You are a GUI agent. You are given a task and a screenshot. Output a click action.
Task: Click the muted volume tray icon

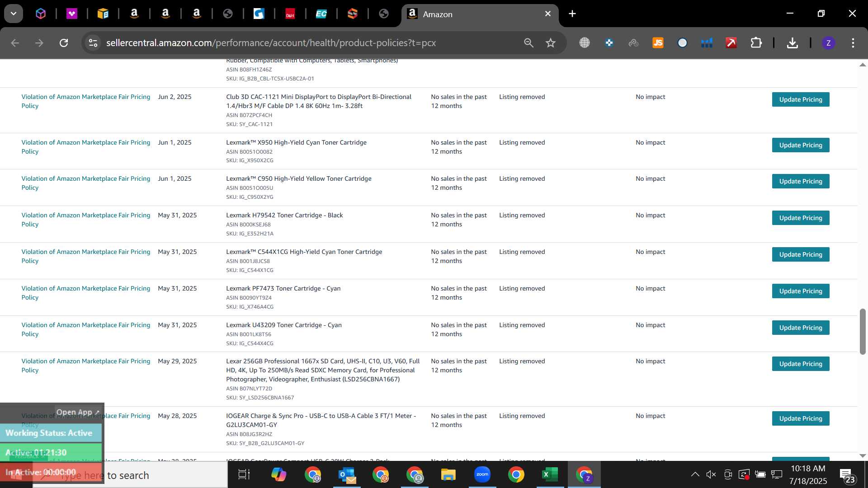coord(711,474)
